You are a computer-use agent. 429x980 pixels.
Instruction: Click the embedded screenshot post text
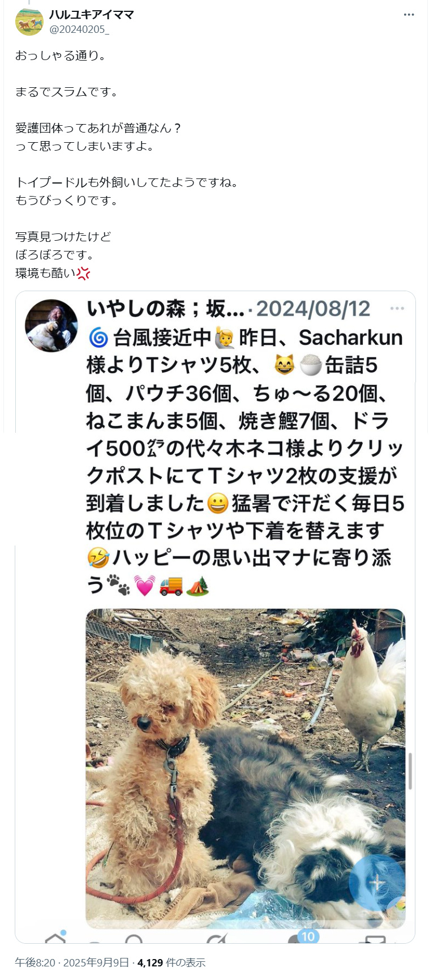coord(245,462)
